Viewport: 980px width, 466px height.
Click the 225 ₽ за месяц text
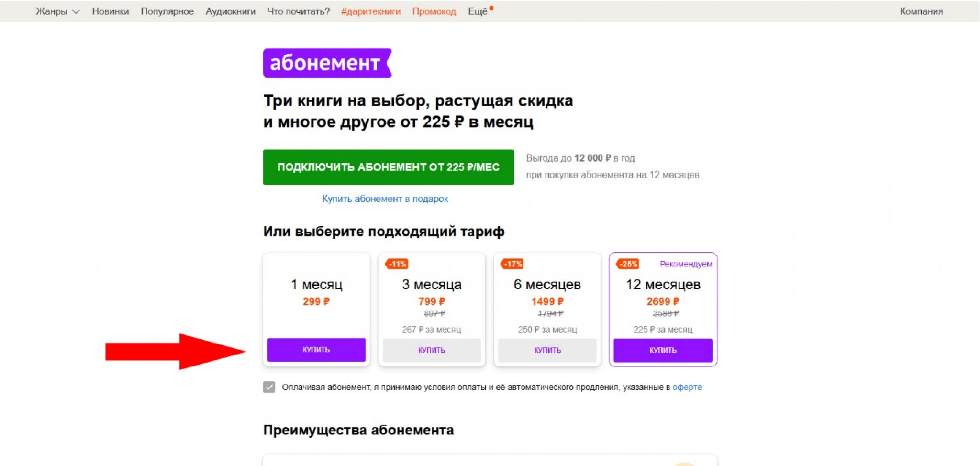coord(663,329)
